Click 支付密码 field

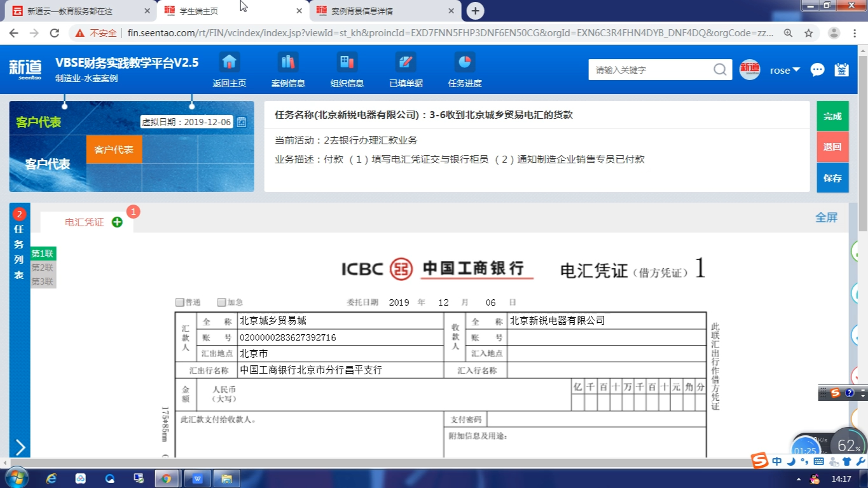tap(596, 419)
